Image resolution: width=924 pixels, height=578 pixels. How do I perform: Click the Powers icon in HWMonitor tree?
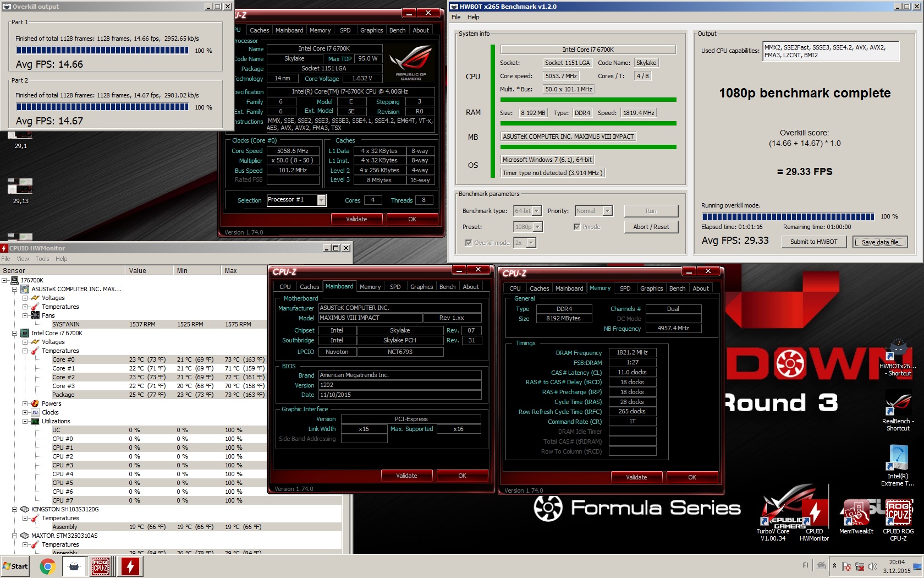(x=36, y=403)
